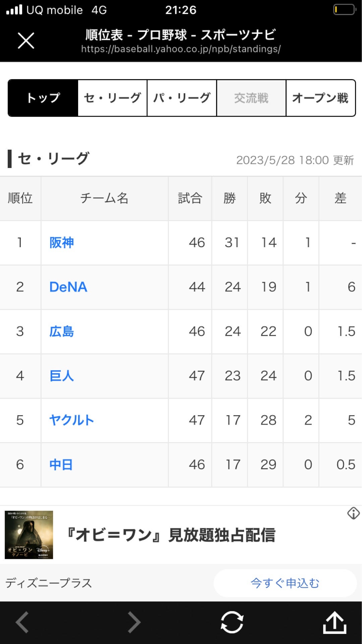This screenshot has width=362, height=644.
Task: Open the ヤクルト team link
Action: pyautogui.click(x=71, y=420)
